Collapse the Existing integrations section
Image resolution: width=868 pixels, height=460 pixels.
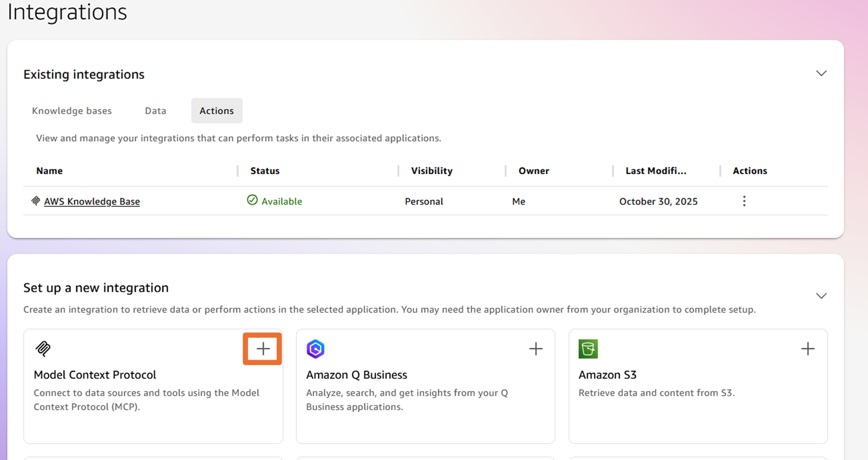[x=821, y=73]
